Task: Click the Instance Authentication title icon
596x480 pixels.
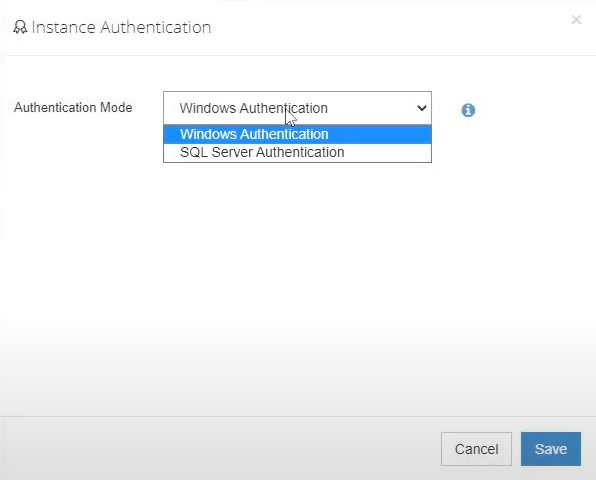Action: (20, 27)
